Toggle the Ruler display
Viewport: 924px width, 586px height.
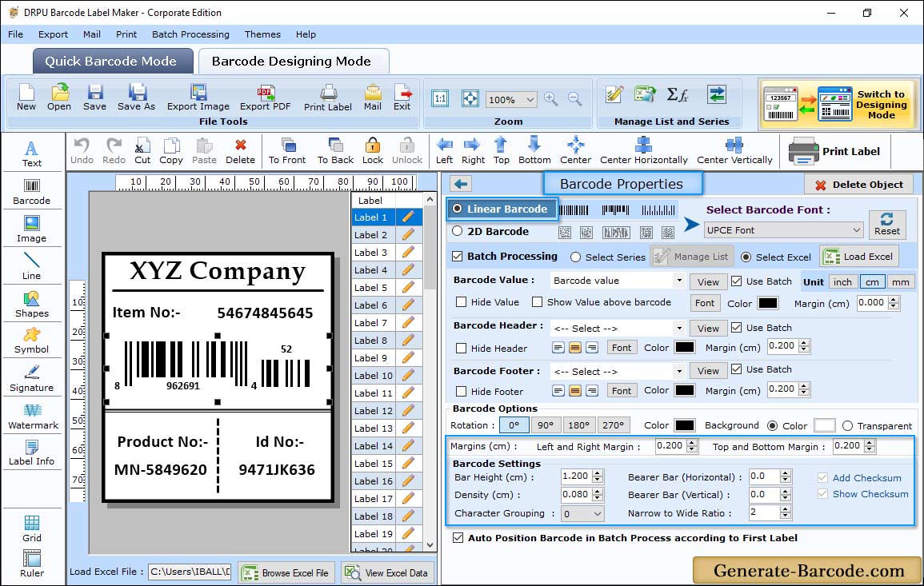click(x=32, y=564)
